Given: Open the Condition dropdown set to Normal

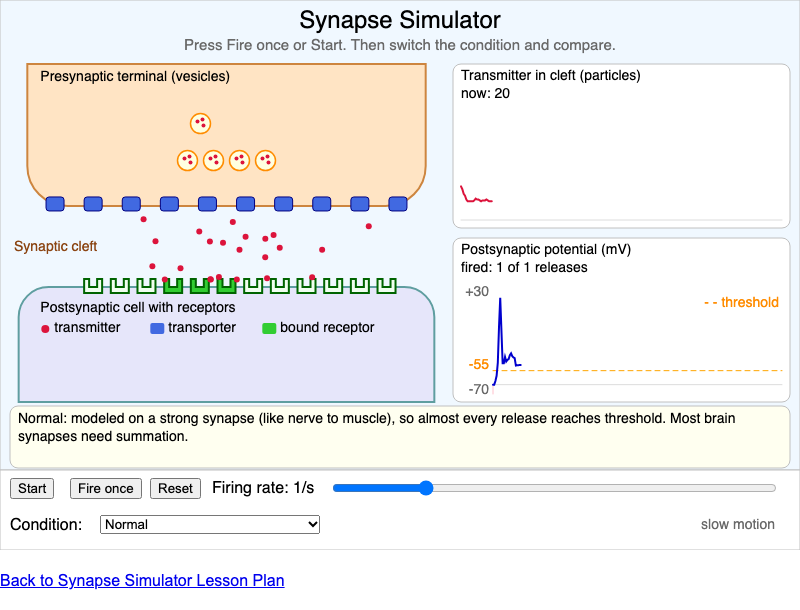Looking at the screenshot, I should pos(210,524).
